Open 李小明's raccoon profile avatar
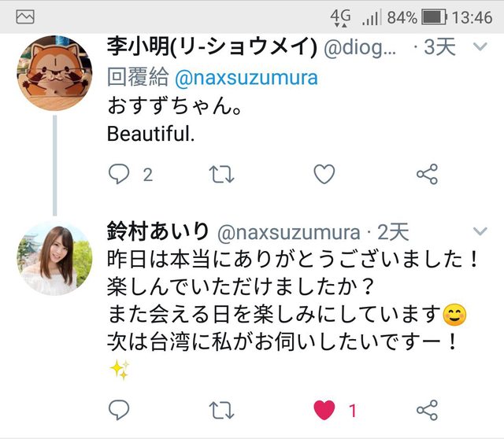Image resolution: width=504 pixels, height=439 pixels. [54, 77]
